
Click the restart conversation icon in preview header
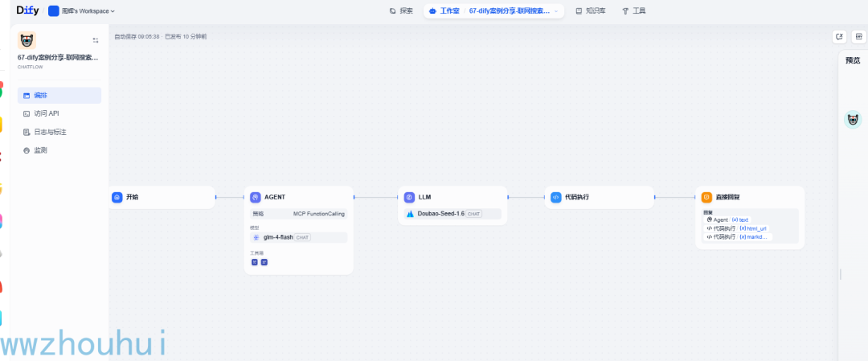839,36
